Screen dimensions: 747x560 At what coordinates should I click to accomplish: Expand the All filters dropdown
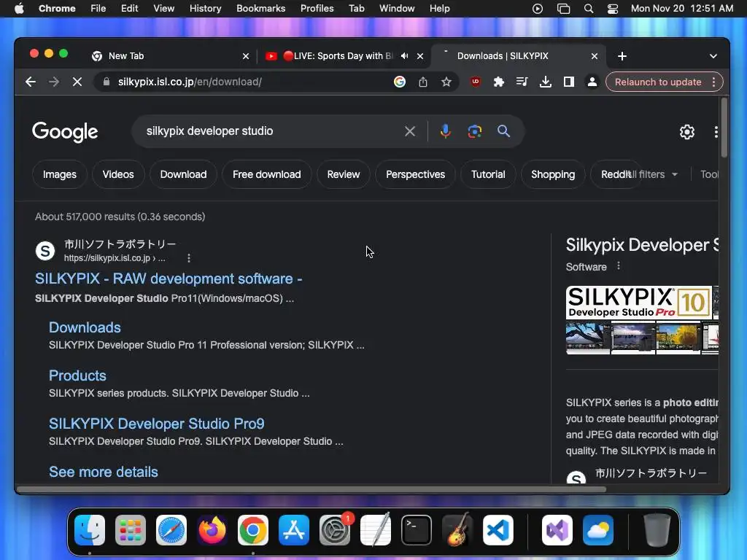(x=651, y=175)
